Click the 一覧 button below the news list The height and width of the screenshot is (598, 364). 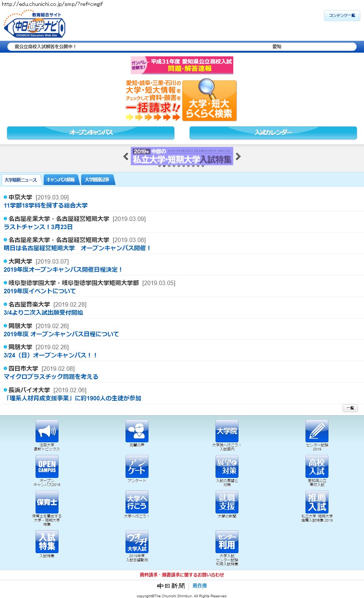[350, 408]
